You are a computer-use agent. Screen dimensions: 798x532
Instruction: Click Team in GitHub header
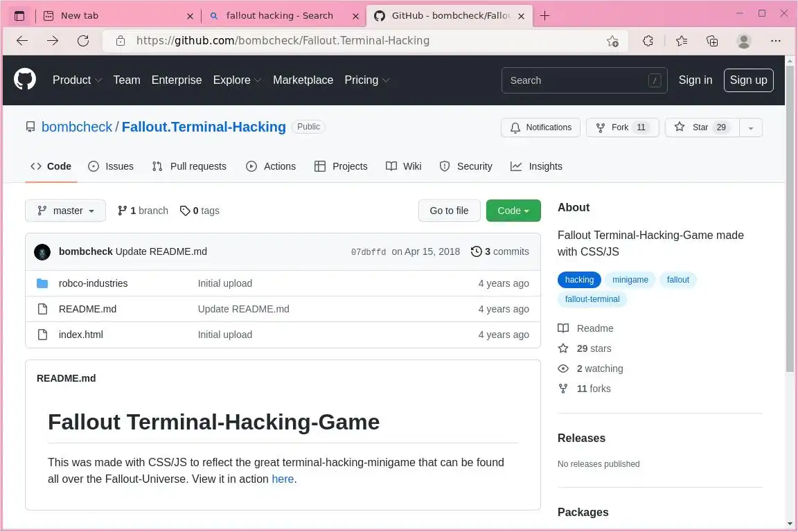(127, 80)
